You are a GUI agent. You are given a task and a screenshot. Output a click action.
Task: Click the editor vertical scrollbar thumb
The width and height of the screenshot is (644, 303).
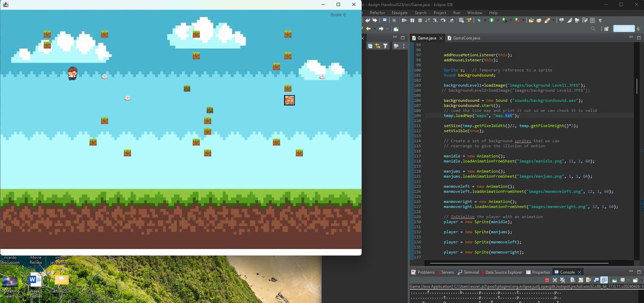coord(638,85)
